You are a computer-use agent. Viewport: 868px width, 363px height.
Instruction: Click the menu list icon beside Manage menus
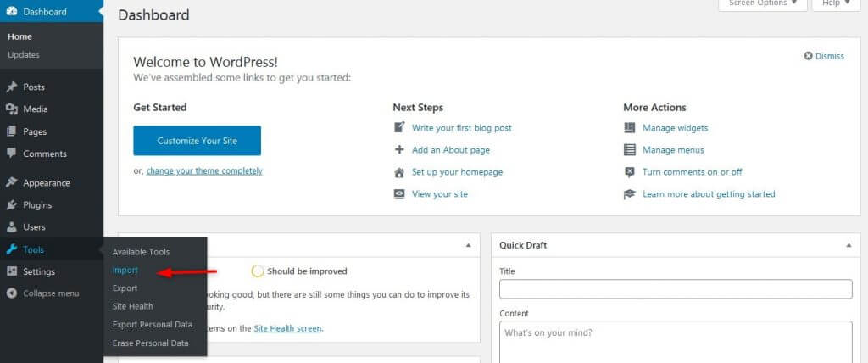point(630,149)
